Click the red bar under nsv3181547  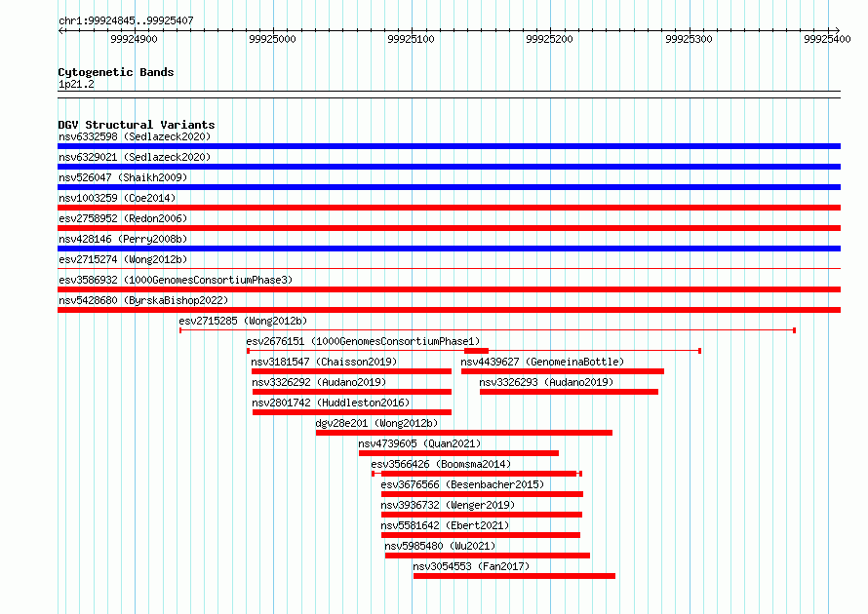point(351,371)
